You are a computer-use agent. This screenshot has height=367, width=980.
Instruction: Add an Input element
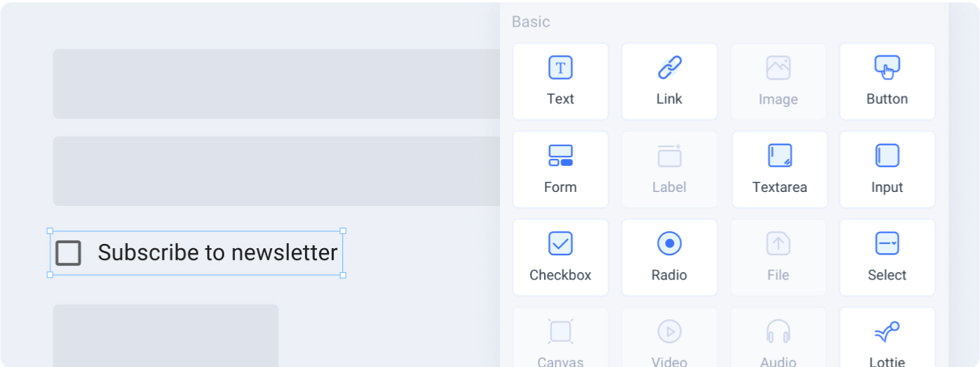[887, 169]
